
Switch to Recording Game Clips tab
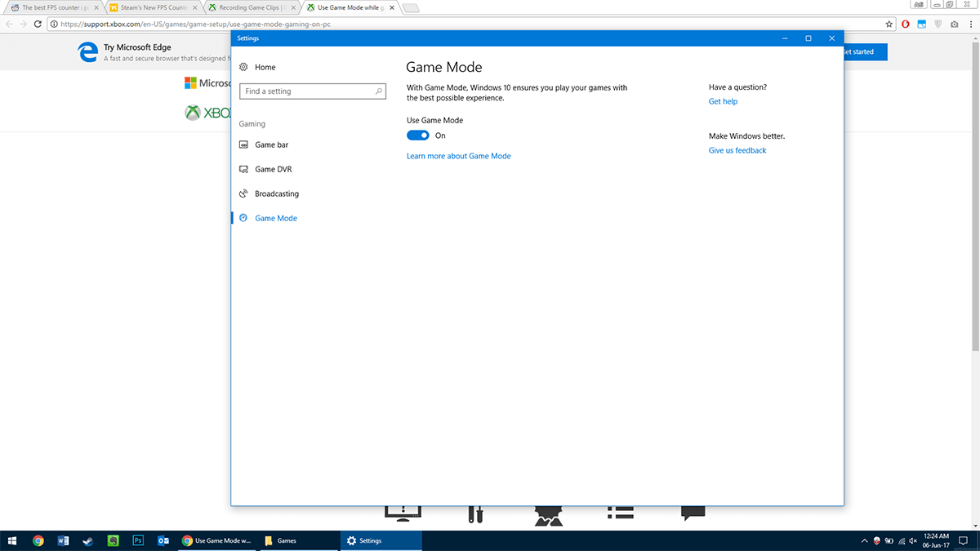click(251, 7)
